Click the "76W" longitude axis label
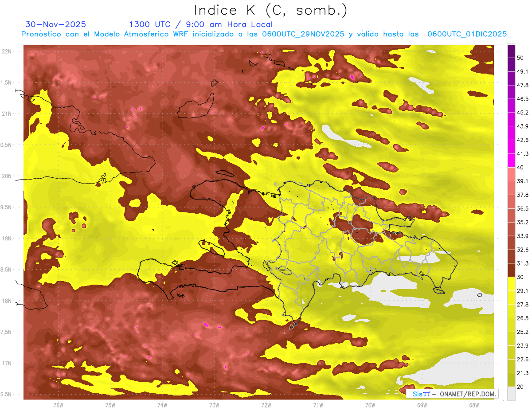 coord(58,405)
